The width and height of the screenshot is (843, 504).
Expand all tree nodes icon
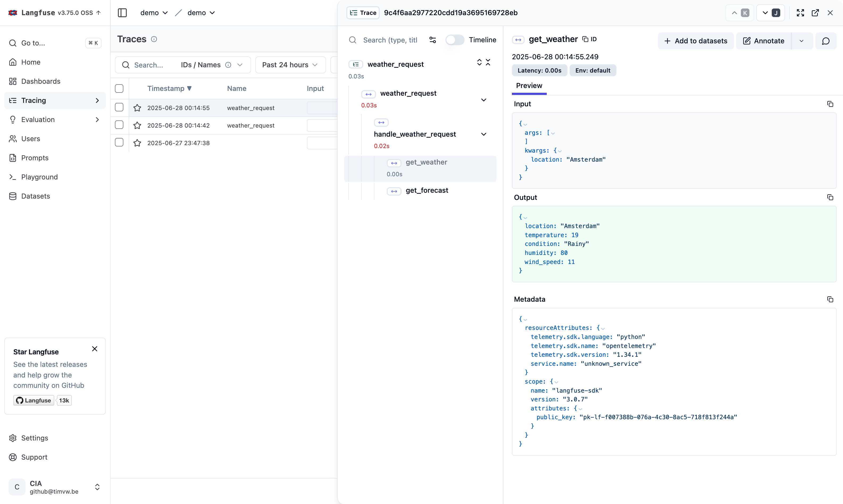pyautogui.click(x=479, y=62)
